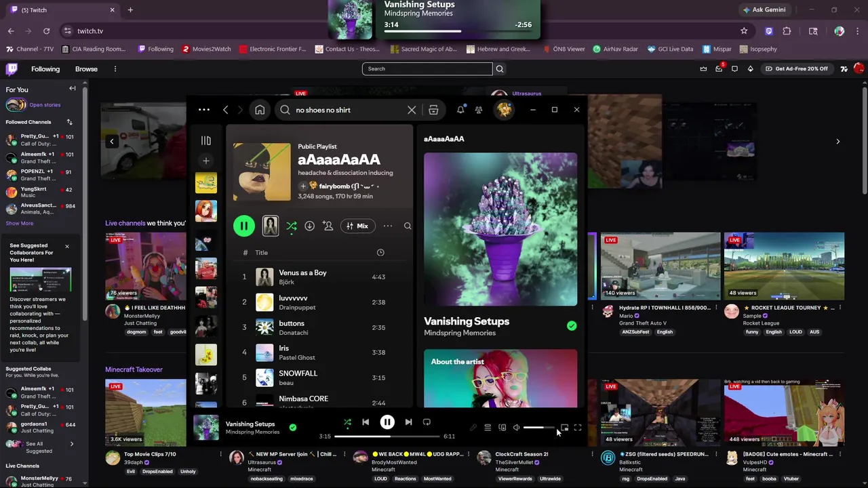This screenshot has width=868, height=488.
Task: Open the Twitch notifications inbox
Action: click(x=719, y=68)
